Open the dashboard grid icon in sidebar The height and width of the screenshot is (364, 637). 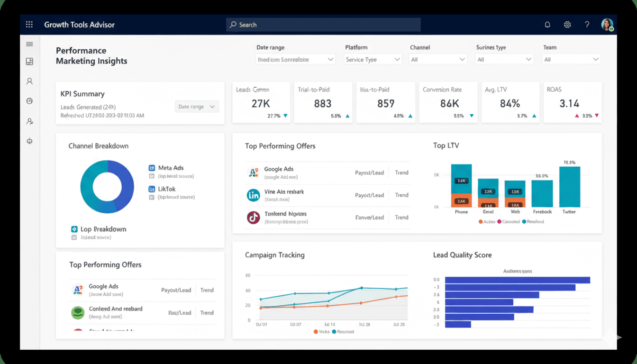(x=29, y=62)
